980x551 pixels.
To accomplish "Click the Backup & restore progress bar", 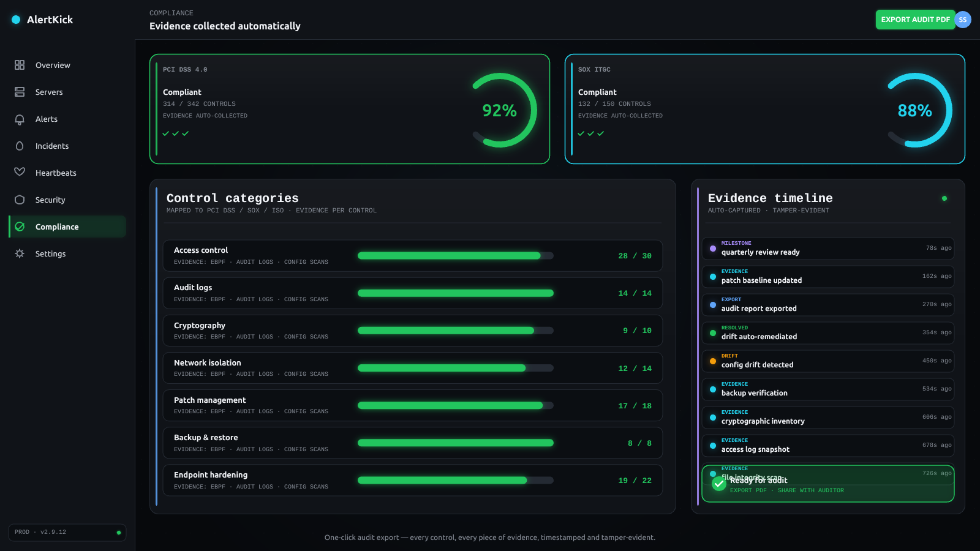I will pos(456,443).
